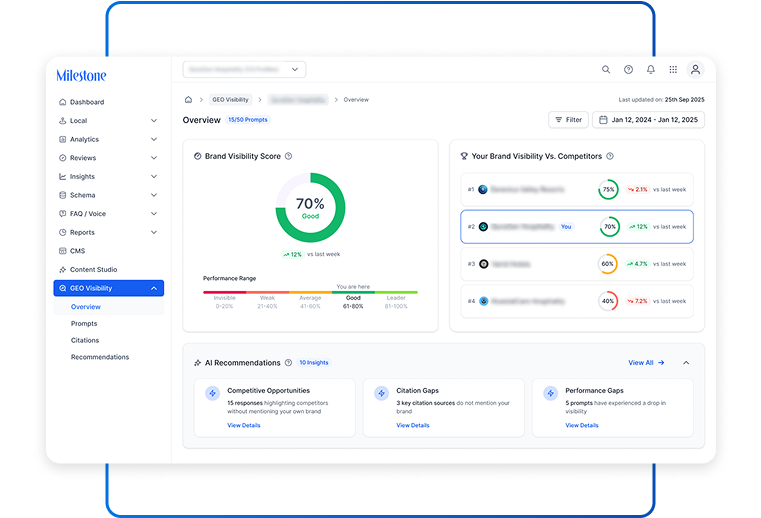Select the Recommendations submenu item
This screenshot has width=761, height=518.
[100, 357]
